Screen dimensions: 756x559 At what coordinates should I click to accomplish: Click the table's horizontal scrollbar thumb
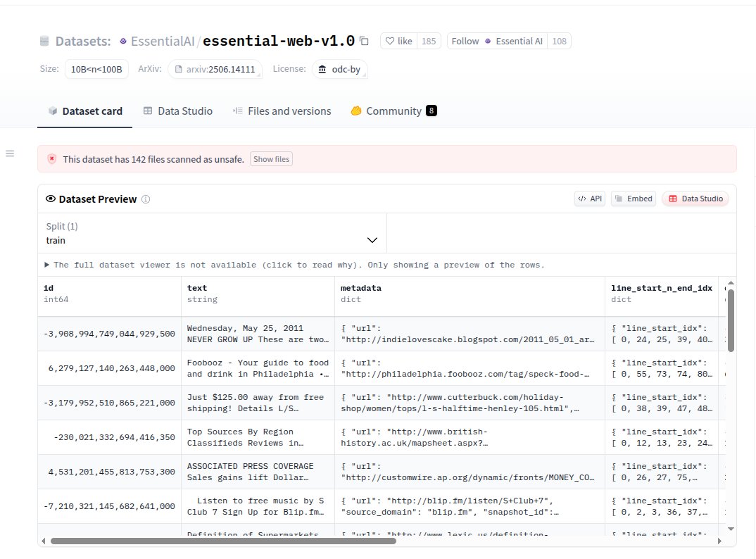pos(223,541)
